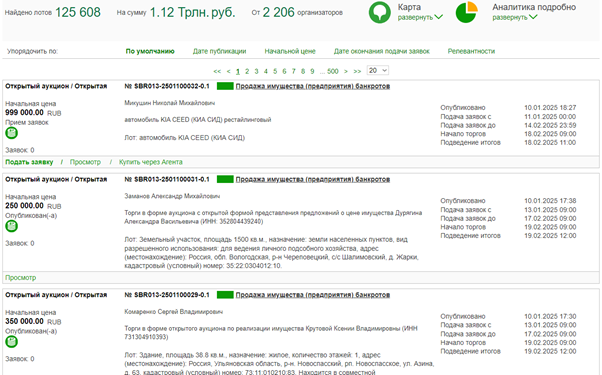Go to last page with >> link
602x375 pixels.
(357, 71)
